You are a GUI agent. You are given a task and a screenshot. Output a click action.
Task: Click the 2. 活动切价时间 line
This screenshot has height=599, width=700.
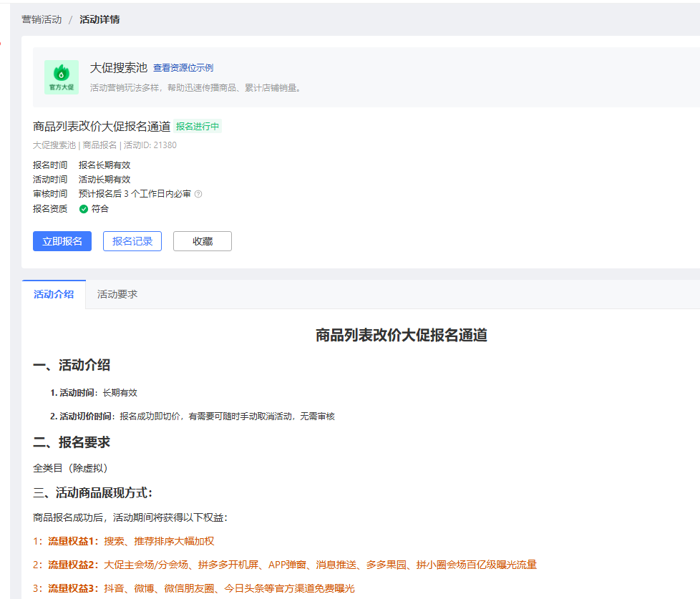pos(193,417)
